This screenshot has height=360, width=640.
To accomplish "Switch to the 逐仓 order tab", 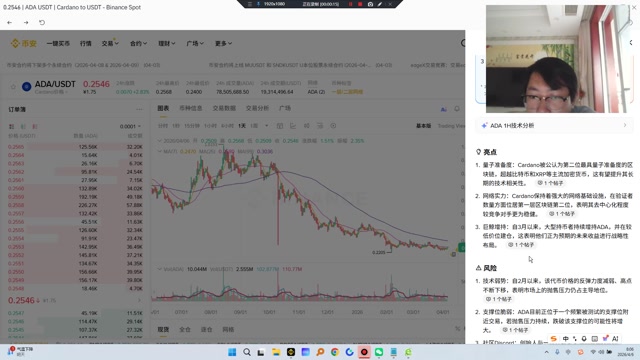I will click(207, 329).
